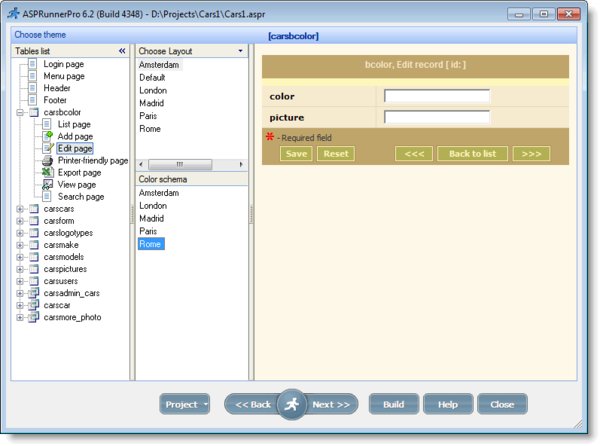
Task: Collapse Tables list with double-chevron icon
Action: coord(122,51)
